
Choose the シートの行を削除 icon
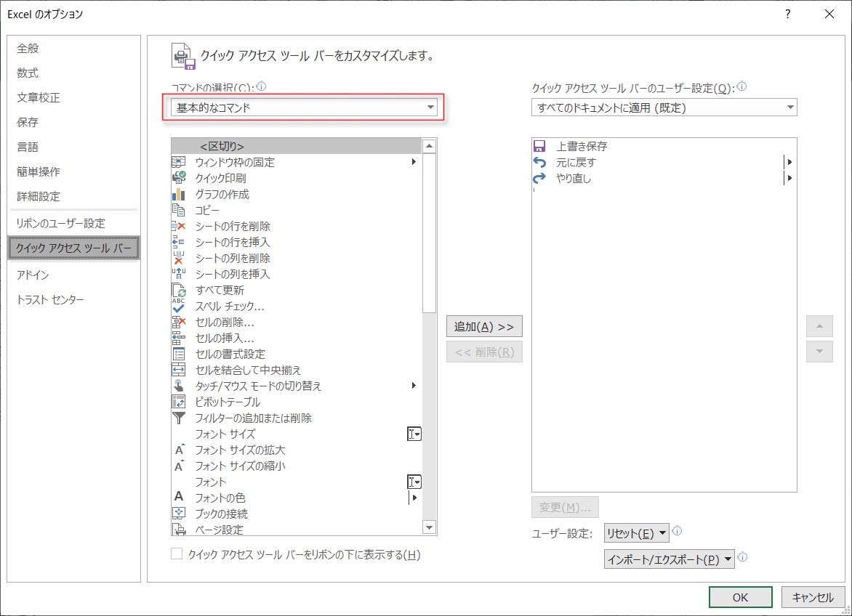178,226
